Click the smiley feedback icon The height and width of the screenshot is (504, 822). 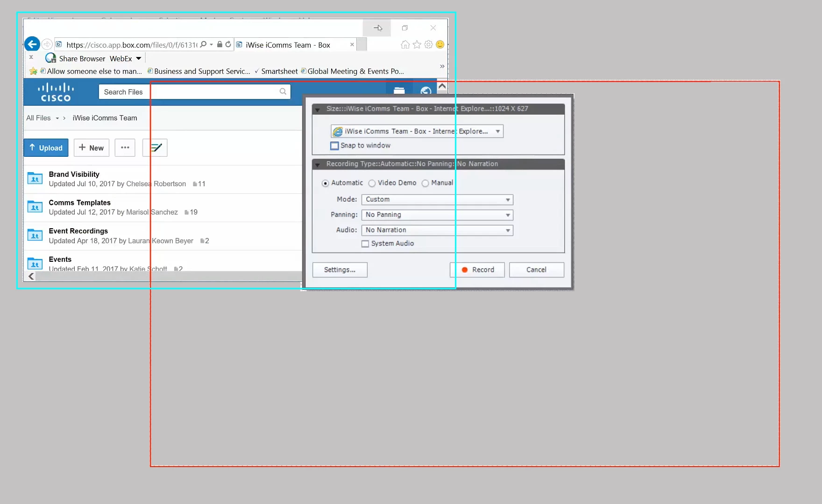[440, 44]
